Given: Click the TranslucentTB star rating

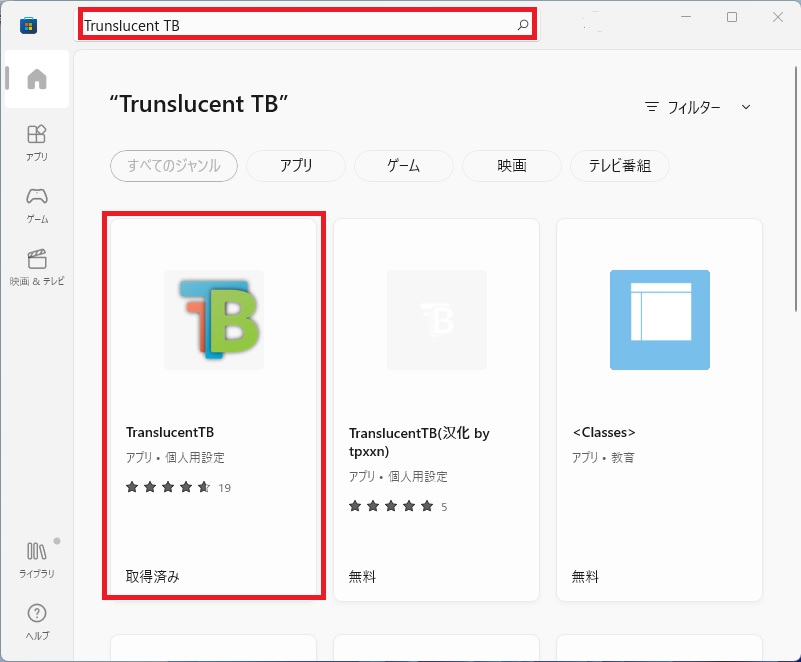Looking at the screenshot, I should [x=168, y=487].
